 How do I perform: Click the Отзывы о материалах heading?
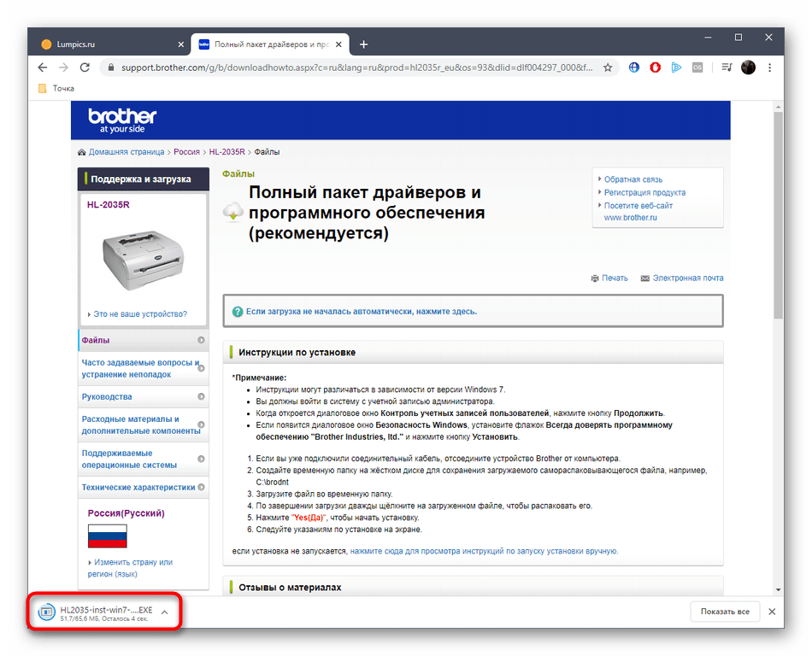290,588
